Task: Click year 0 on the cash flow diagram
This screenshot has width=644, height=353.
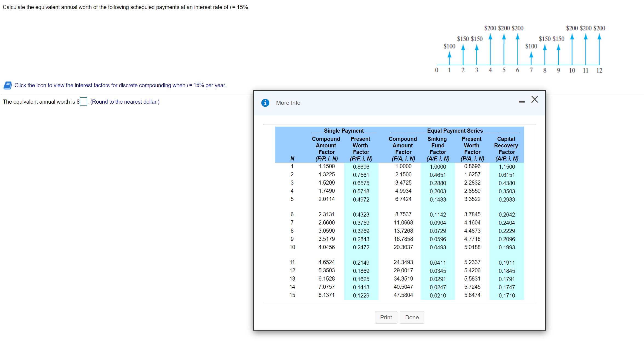Action: click(437, 70)
